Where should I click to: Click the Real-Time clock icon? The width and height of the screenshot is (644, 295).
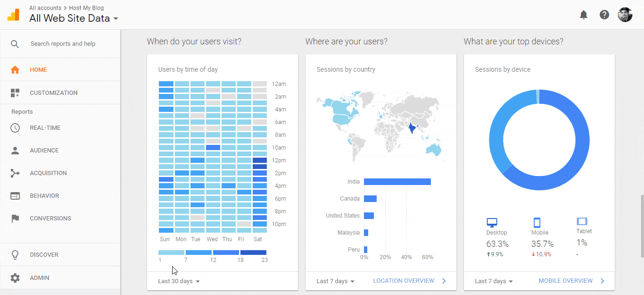coord(15,128)
